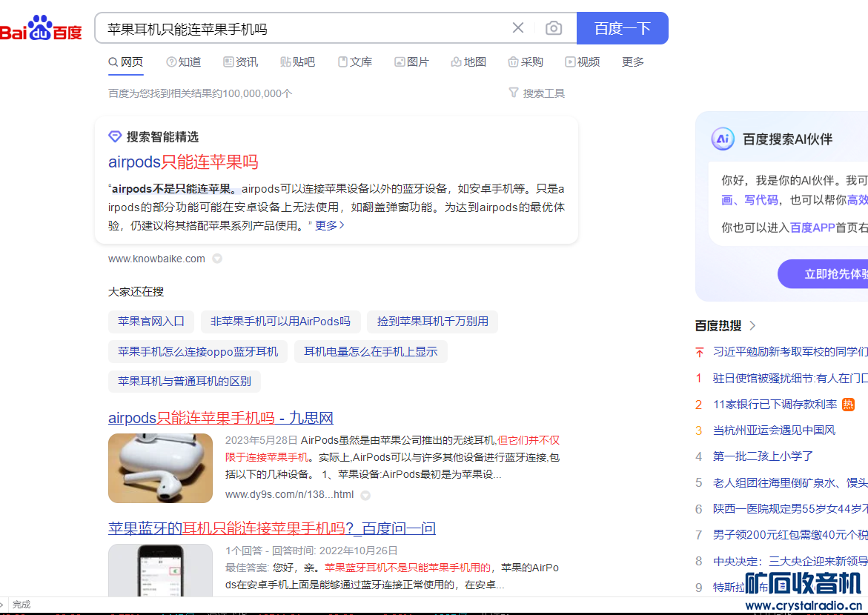Click the 采购 shopping bag icon
This screenshot has height=615, width=868.
513,62
